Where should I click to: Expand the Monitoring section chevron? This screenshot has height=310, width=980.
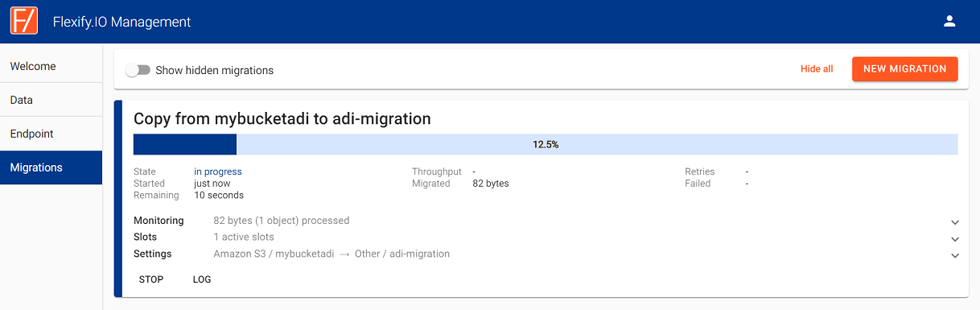click(x=955, y=222)
